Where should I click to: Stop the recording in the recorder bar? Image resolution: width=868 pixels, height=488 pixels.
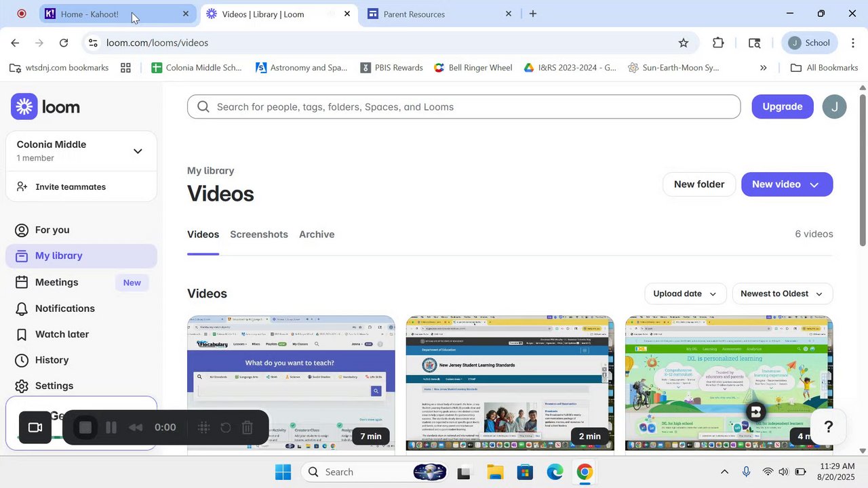click(85, 428)
